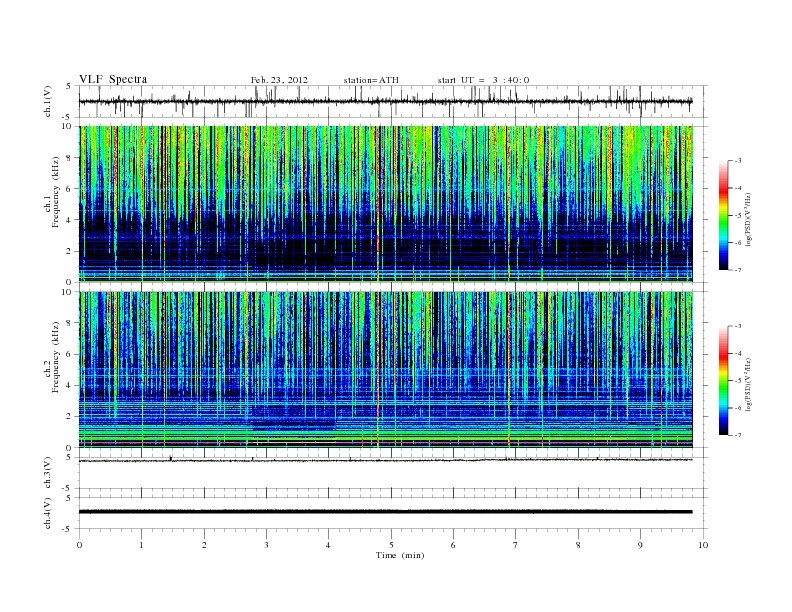
Task: Click the "6" kHz tick on ch.1 frequency axis
Action: (70, 189)
